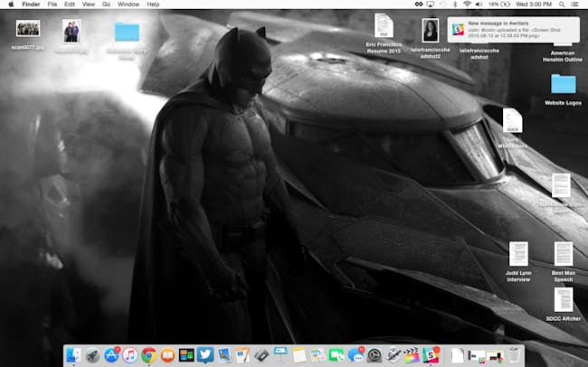Select the DOCX file below Website Logos
This screenshot has width=588, height=367.
[x=512, y=120]
